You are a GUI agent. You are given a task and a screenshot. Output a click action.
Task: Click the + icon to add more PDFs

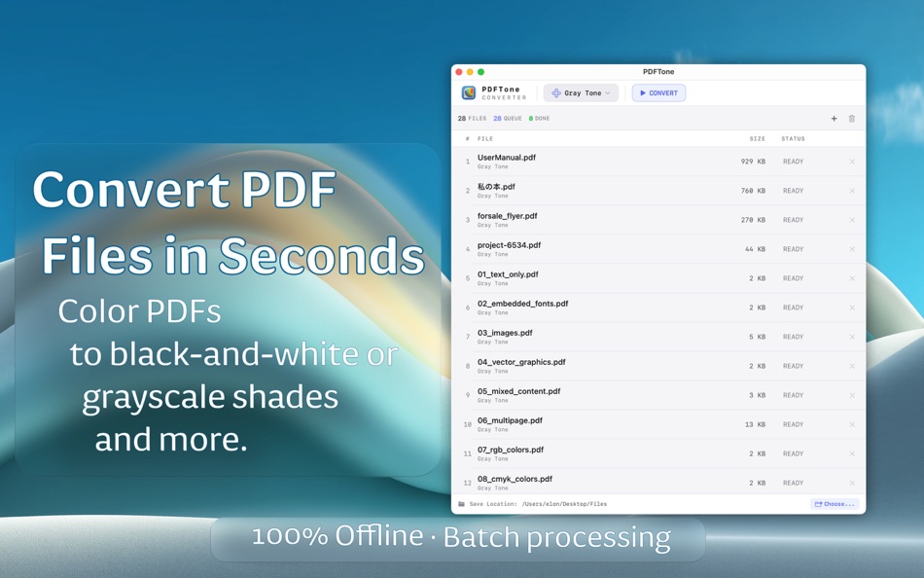(x=834, y=118)
